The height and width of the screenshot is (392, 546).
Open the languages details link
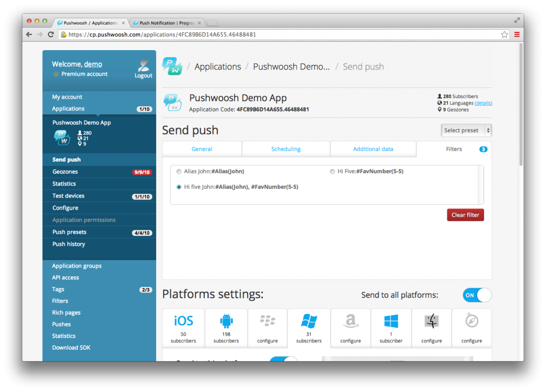(x=483, y=103)
